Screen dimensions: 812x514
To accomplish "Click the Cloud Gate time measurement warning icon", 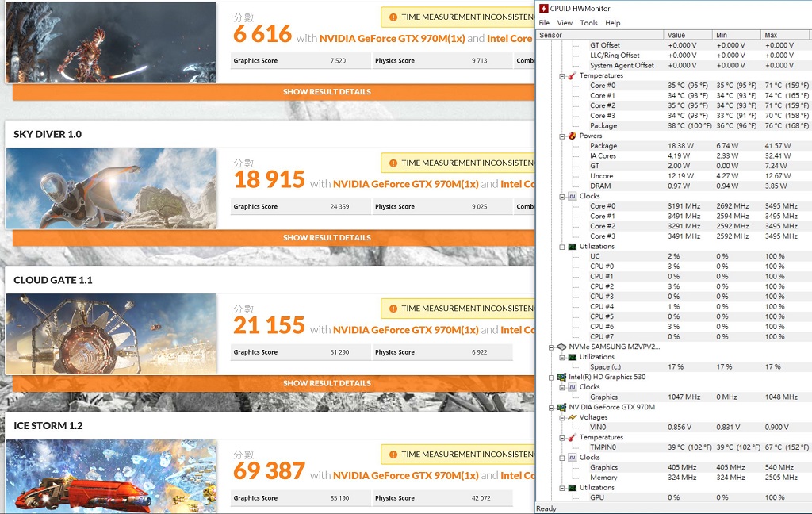I will point(393,309).
